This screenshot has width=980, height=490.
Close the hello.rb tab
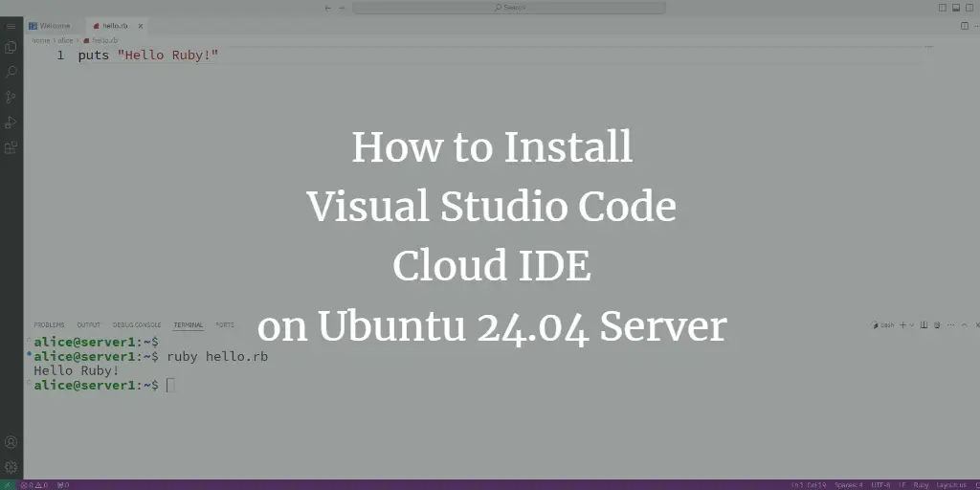pos(141,26)
